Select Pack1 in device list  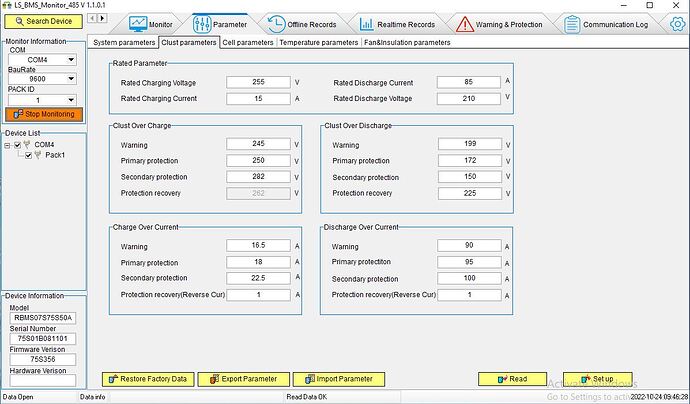click(x=55, y=155)
